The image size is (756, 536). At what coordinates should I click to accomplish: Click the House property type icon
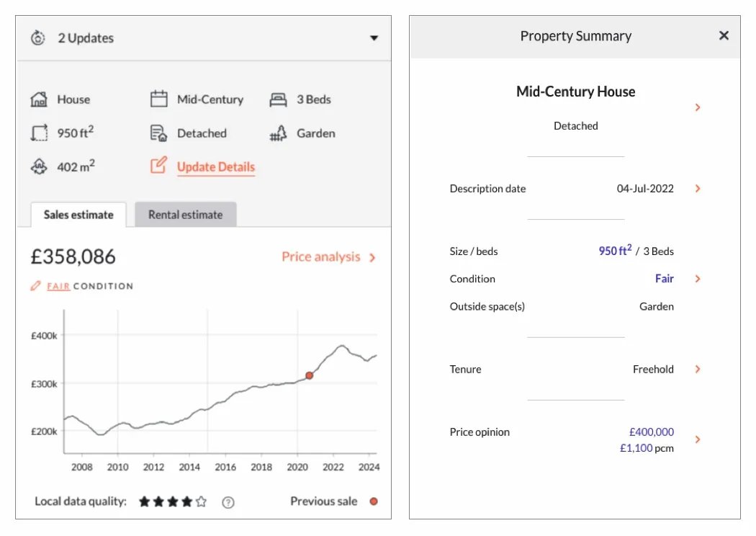39,99
